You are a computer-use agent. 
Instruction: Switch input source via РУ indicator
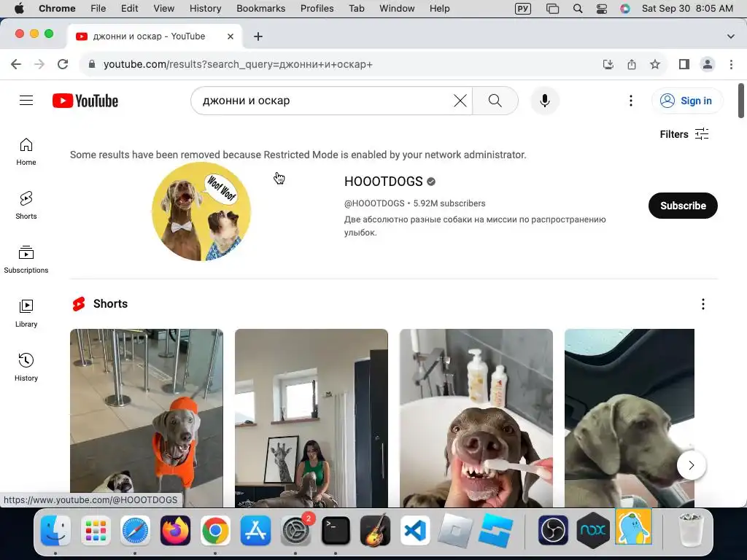[x=522, y=9]
